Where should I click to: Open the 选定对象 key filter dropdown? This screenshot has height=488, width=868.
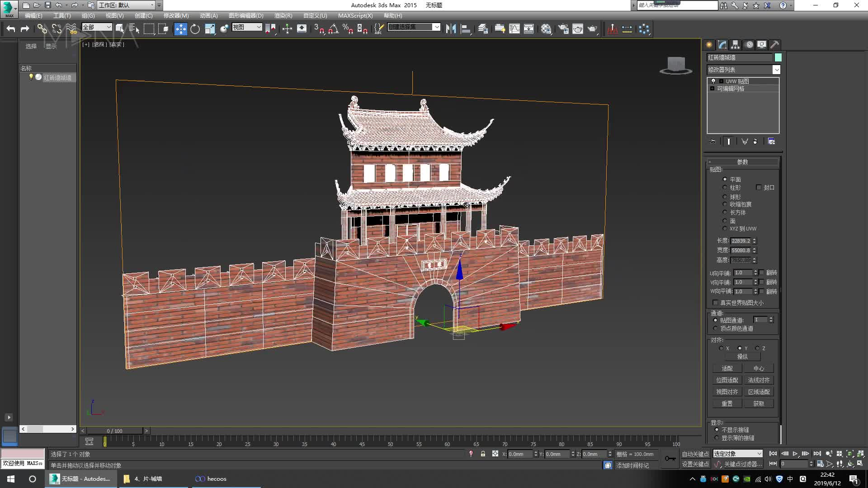[738, 454]
